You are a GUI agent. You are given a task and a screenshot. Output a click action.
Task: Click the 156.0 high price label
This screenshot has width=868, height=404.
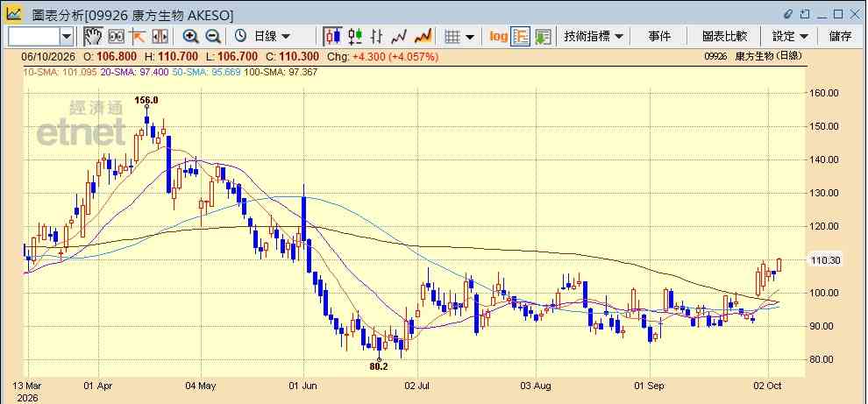tap(146, 100)
